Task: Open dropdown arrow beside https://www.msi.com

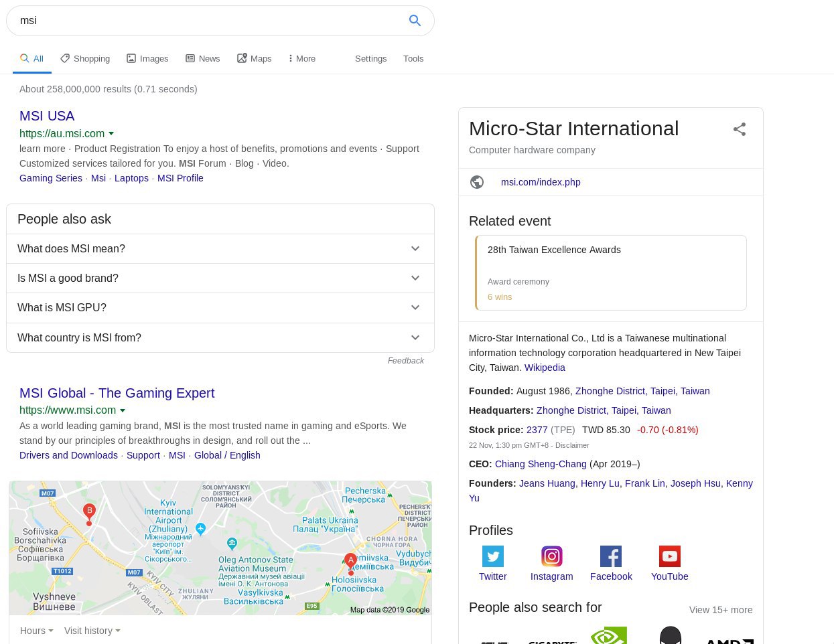Action: [x=123, y=410]
